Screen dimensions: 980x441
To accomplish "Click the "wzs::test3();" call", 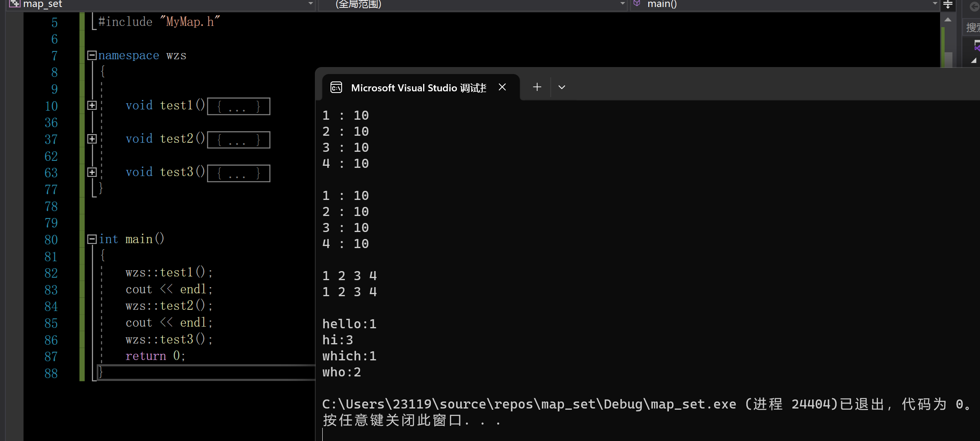I will point(169,339).
